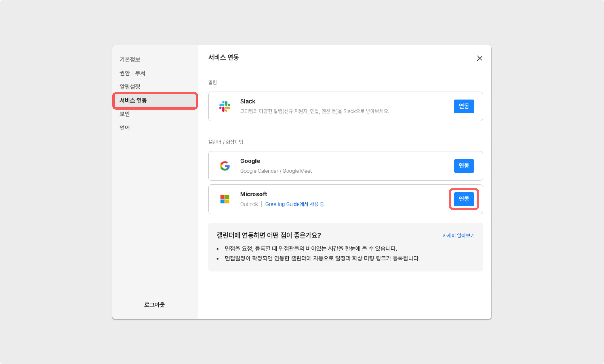
Task: Open the 자세히 알아보기 link
Action: tap(458, 235)
